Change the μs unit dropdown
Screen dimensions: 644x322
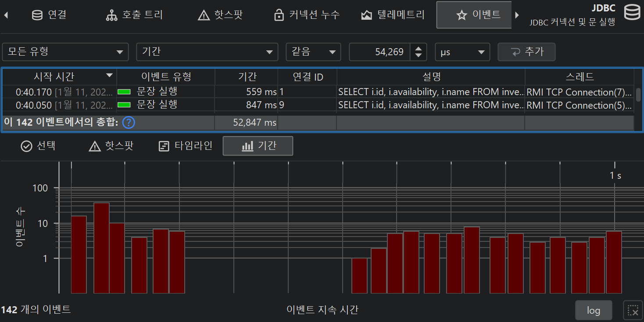click(x=462, y=52)
